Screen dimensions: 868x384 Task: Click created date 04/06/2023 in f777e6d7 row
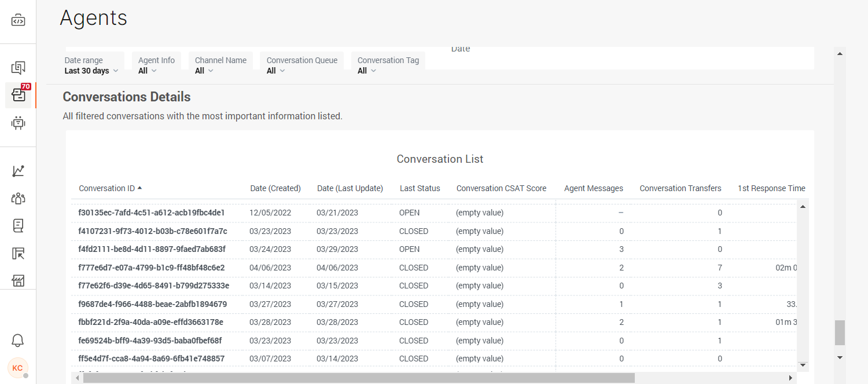[270, 268]
